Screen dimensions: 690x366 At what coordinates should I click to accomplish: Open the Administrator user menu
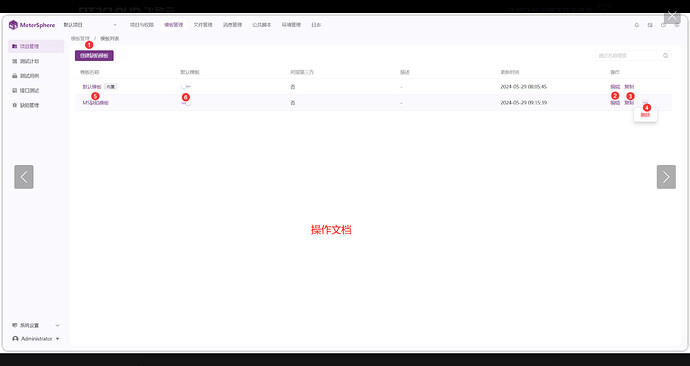36,339
